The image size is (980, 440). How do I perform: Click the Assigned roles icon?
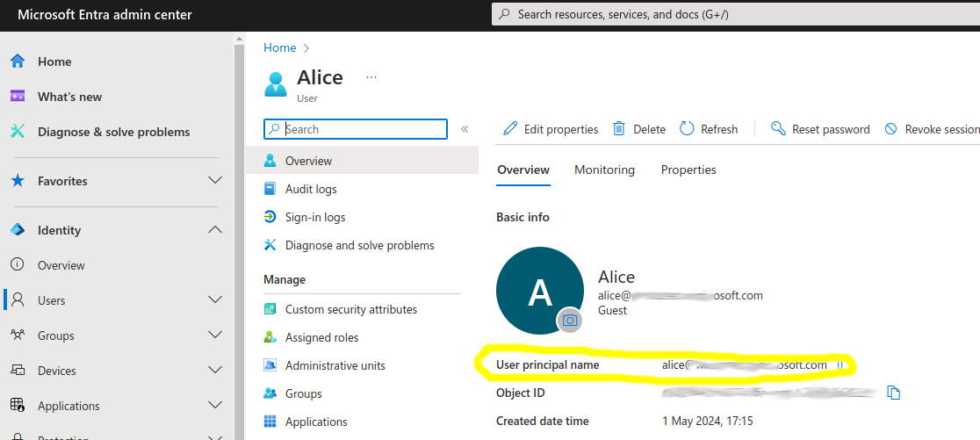270,337
